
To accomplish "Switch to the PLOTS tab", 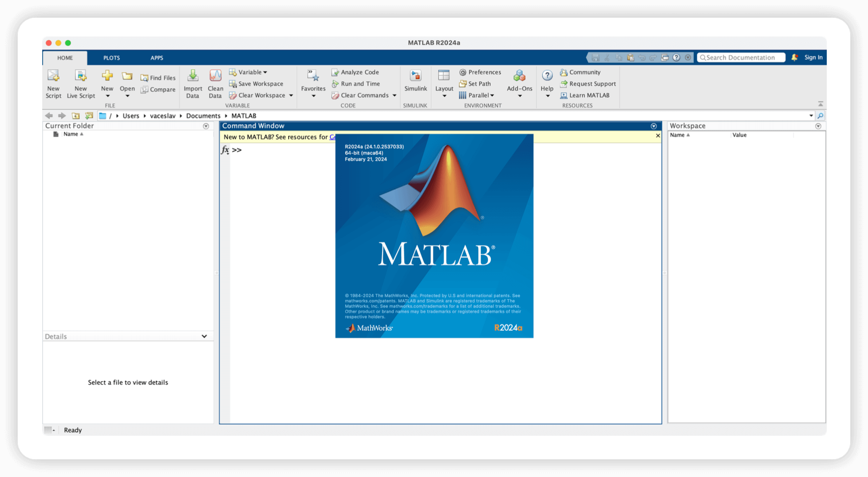I will pos(111,58).
